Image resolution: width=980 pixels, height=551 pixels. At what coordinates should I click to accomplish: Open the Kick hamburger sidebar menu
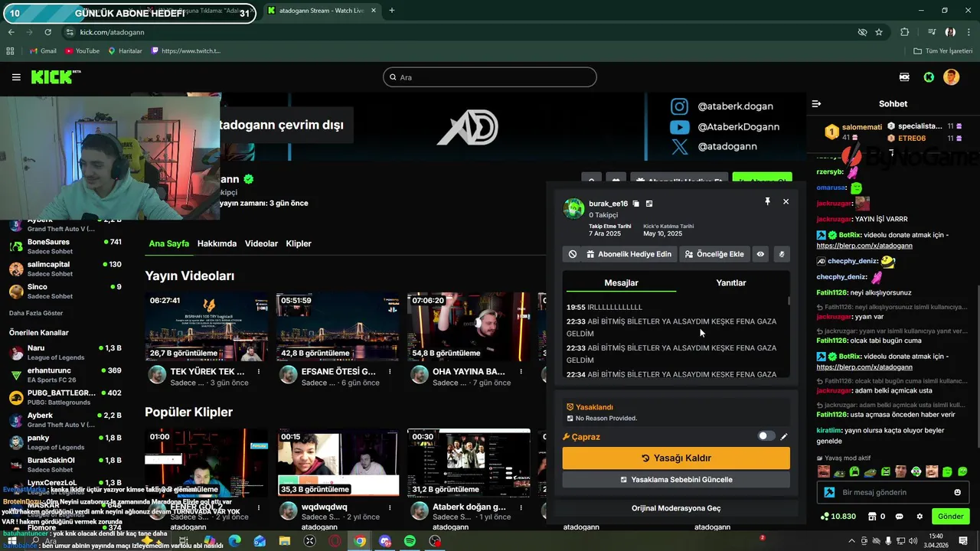tap(16, 77)
